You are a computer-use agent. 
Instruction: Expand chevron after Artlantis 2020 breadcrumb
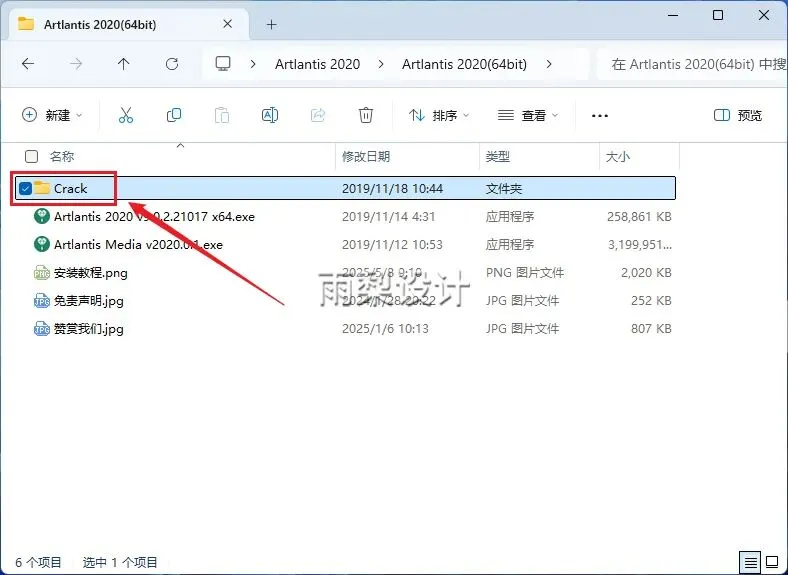coord(381,64)
